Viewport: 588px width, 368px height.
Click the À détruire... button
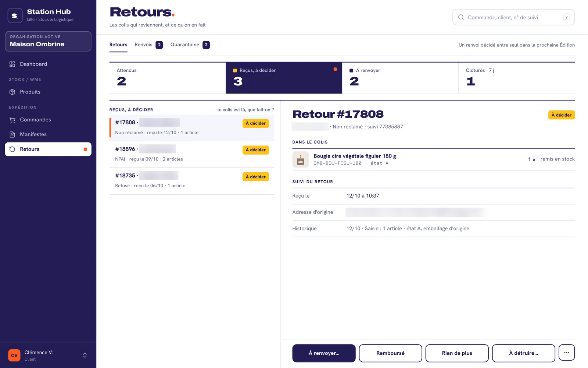(523, 353)
